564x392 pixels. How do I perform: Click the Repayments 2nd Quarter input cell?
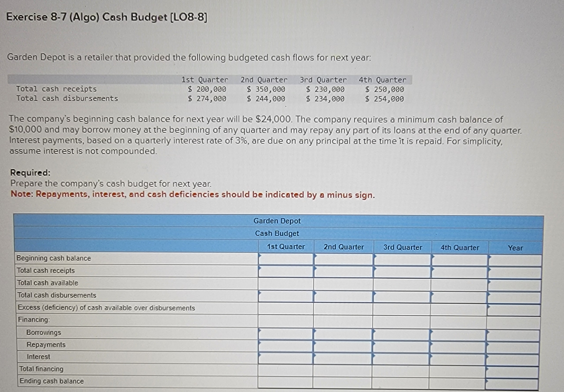343,345
